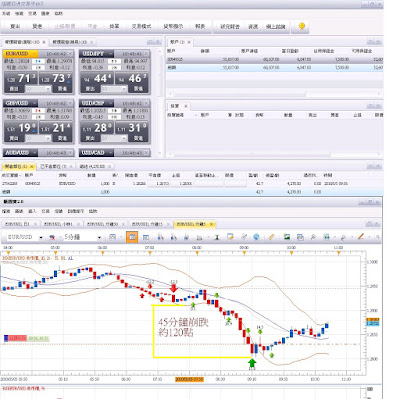Expand the EUR/USD tile header dropdown arrow
This screenshot has width=400, height=399.
[35, 53]
